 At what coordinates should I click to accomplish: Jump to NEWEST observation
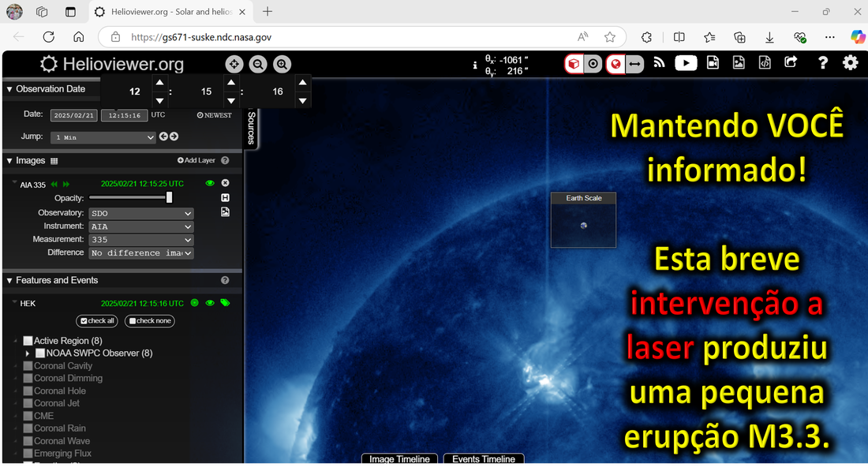coord(214,115)
